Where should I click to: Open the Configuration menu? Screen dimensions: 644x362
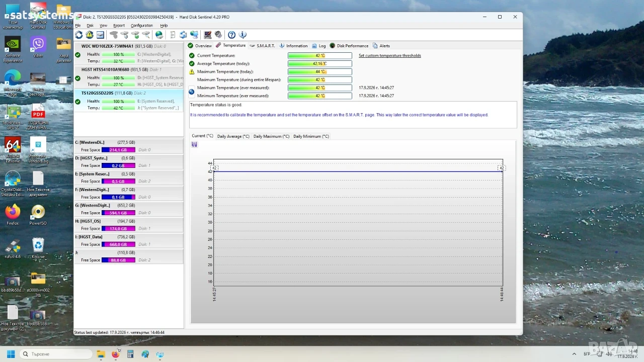click(x=142, y=26)
